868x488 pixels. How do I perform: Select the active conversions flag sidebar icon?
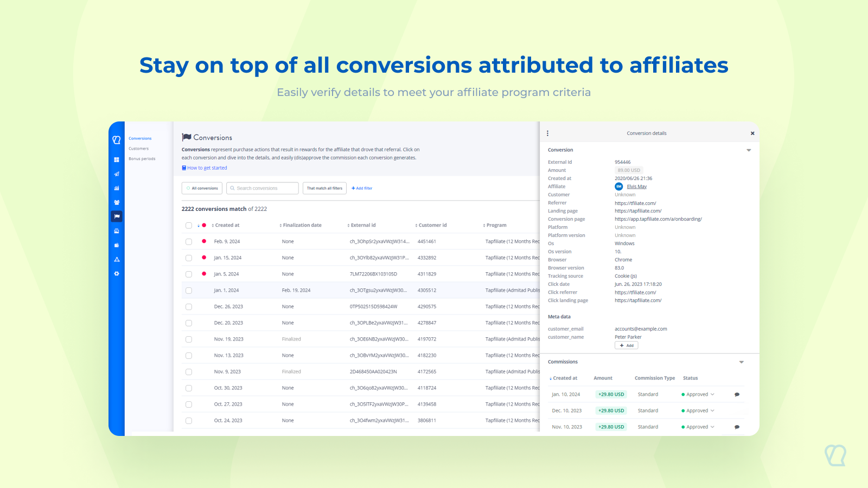click(117, 216)
